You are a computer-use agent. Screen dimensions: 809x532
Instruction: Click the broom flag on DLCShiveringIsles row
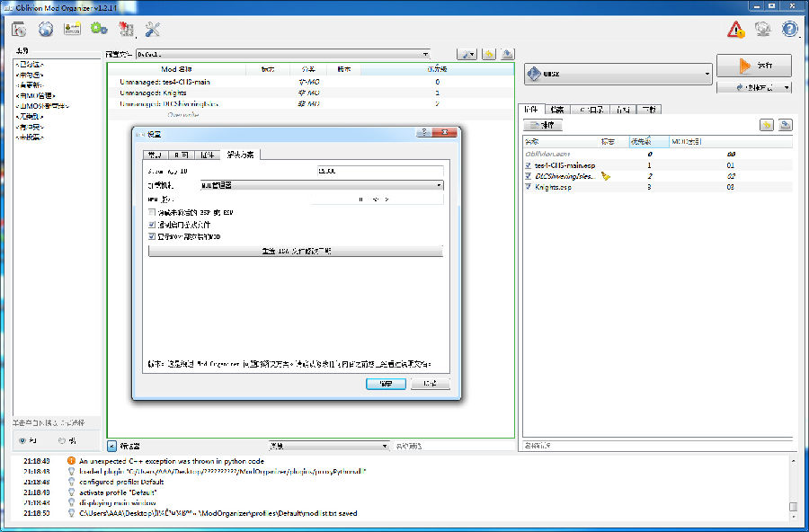pos(606,176)
